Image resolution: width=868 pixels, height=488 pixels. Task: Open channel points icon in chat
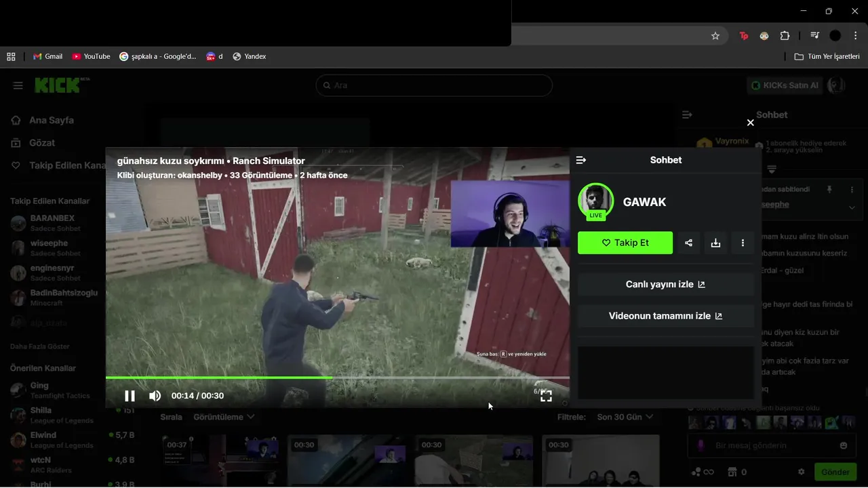703,472
